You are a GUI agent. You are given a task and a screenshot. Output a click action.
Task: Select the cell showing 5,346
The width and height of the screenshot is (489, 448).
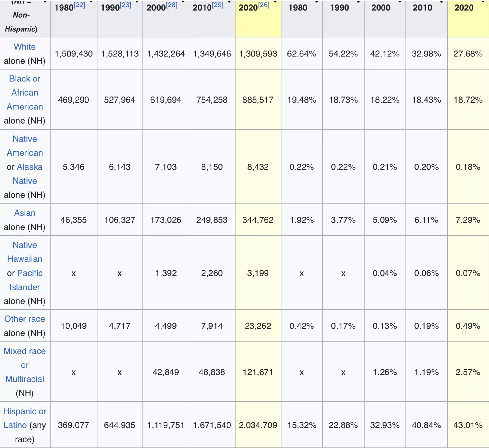point(74,167)
